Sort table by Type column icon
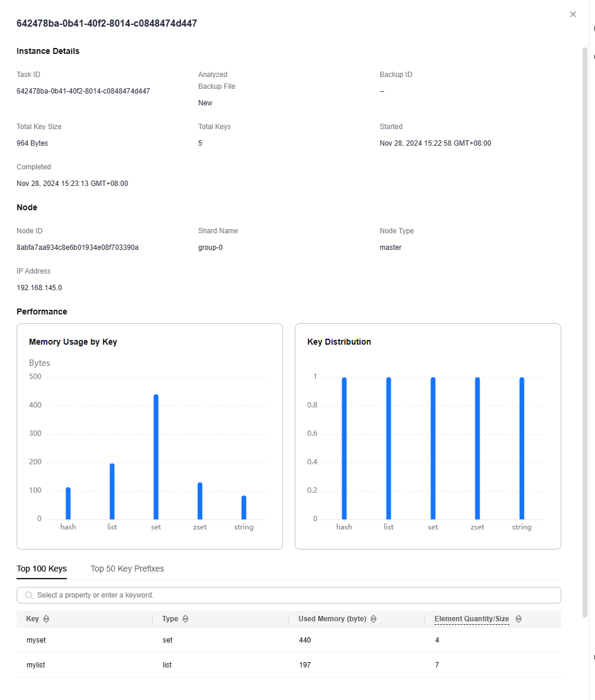The width and height of the screenshot is (595, 700). pos(186,619)
